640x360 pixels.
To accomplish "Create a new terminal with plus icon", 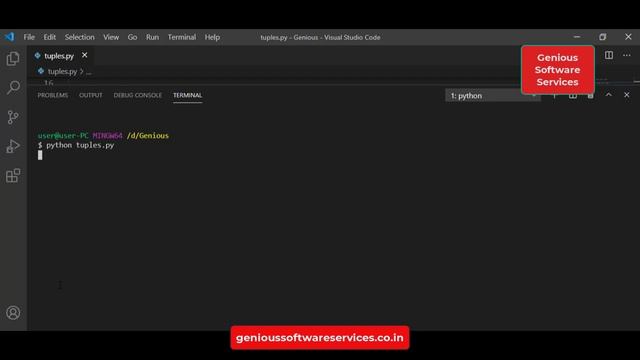I will (x=555, y=96).
